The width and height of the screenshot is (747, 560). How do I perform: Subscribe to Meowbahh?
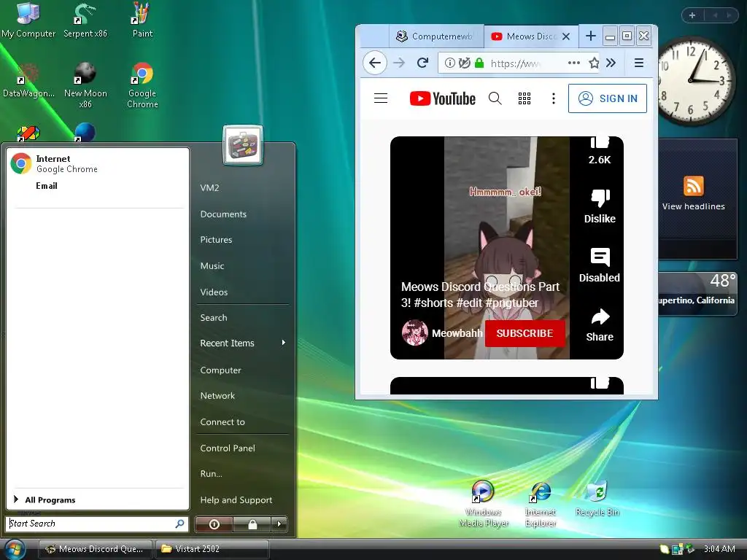pyautogui.click(x=525, y=332)
